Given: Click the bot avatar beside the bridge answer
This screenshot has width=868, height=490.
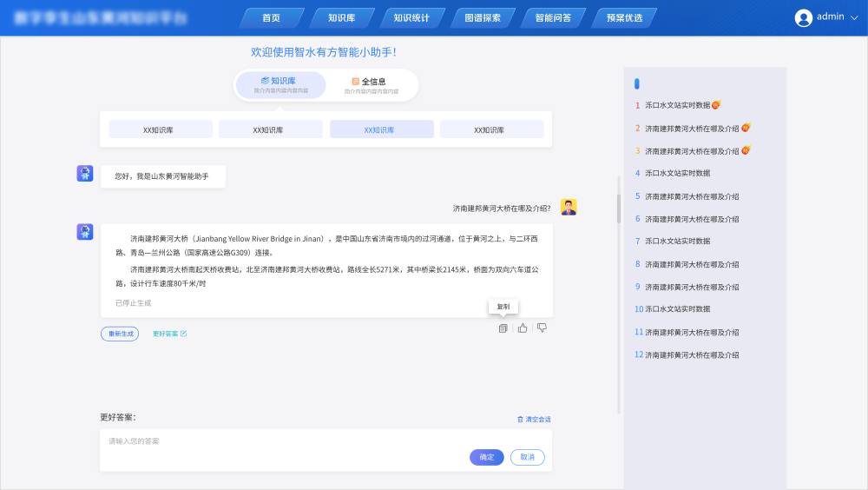Looking at the screenshot, I should pos(85,232).
